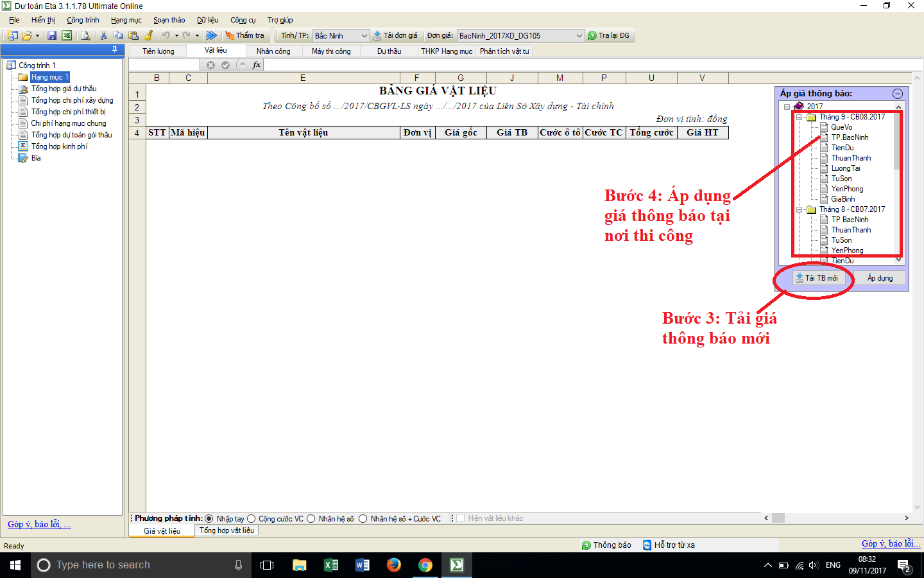The image size is (924, 578).
Task: Click the broom format-clear icon
Action: click(149, 36)
